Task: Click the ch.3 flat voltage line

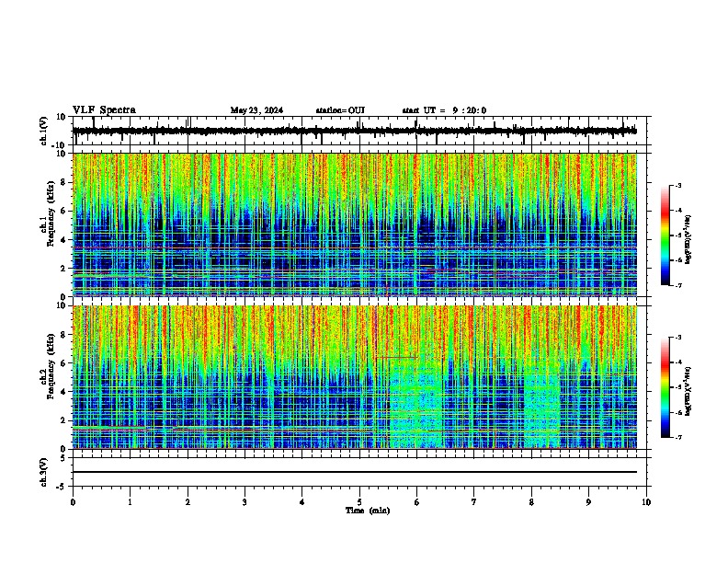Action: [355, 472]
